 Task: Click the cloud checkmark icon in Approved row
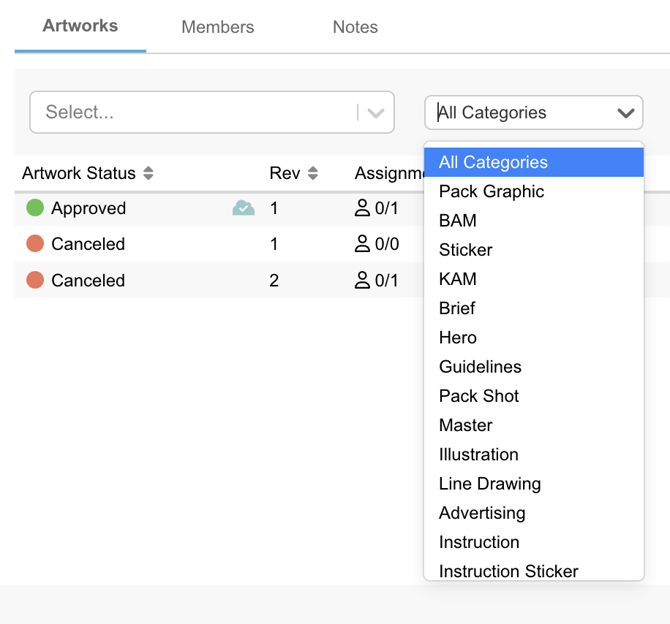tap(243, 208)
